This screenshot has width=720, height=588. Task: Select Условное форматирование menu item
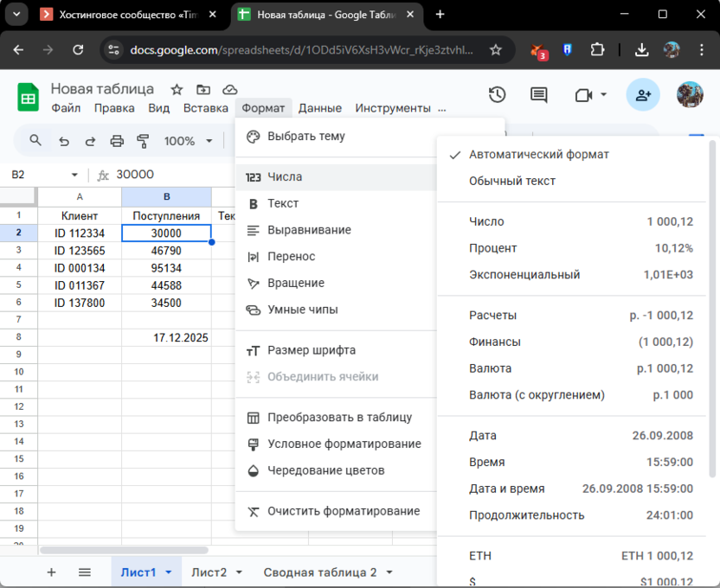point(344,444)
